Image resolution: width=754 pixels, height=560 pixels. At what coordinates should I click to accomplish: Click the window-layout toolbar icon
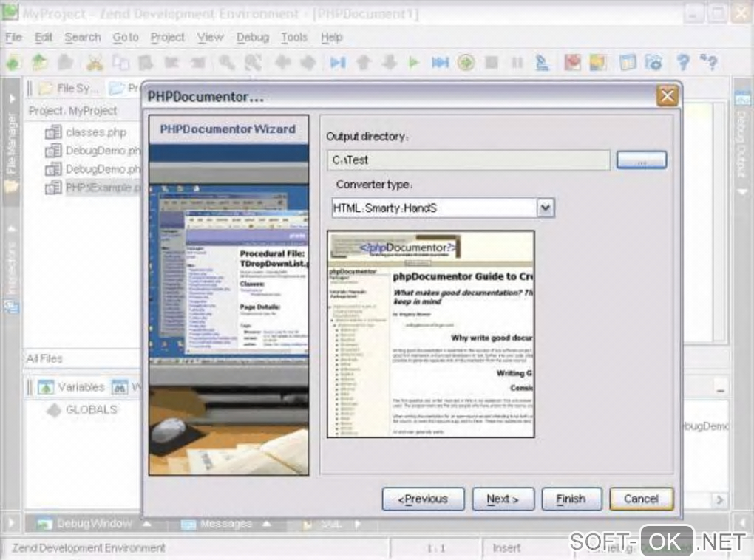628,63
